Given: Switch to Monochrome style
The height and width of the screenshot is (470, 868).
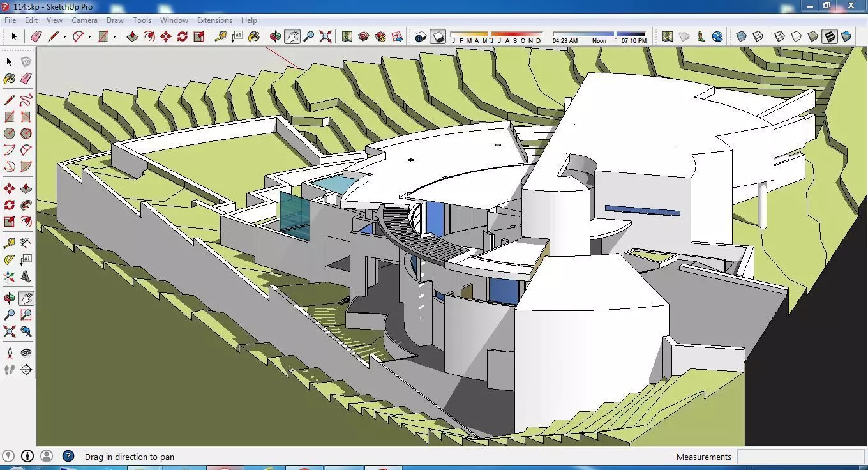Looking at the screenshot, I should click(846, 36).
